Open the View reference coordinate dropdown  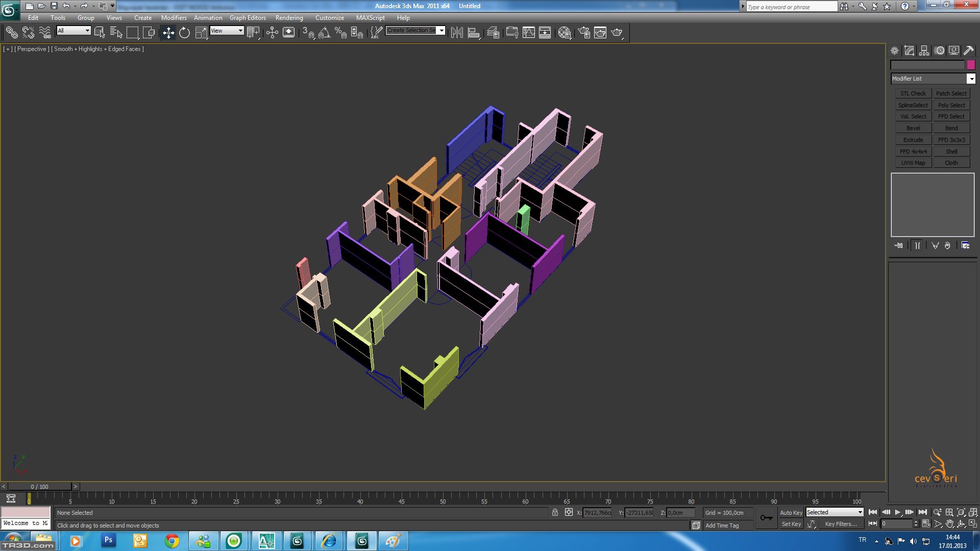pos(227,31)
